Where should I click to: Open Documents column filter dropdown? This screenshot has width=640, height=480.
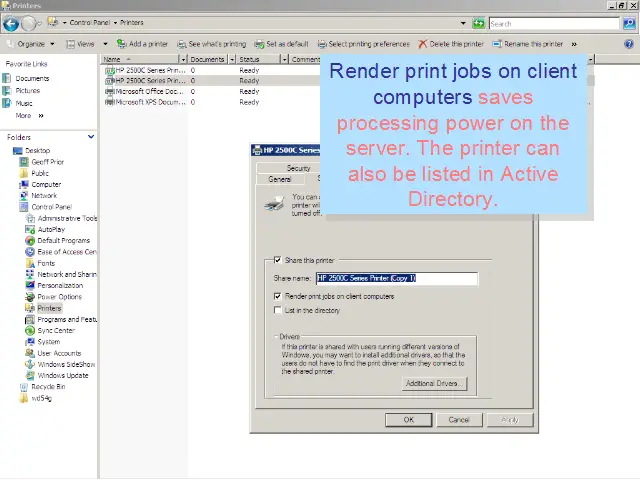click(x=232, y=60)
